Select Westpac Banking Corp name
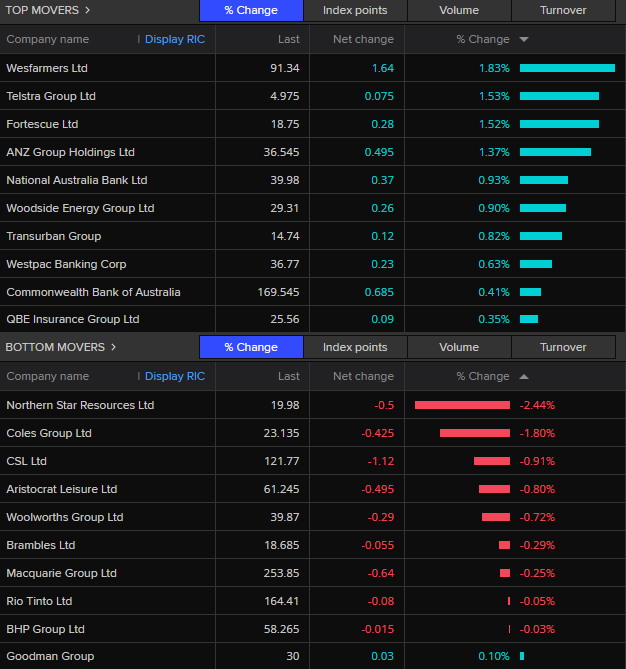Screen dimensions: 626x669 click(x=66, y=264)
